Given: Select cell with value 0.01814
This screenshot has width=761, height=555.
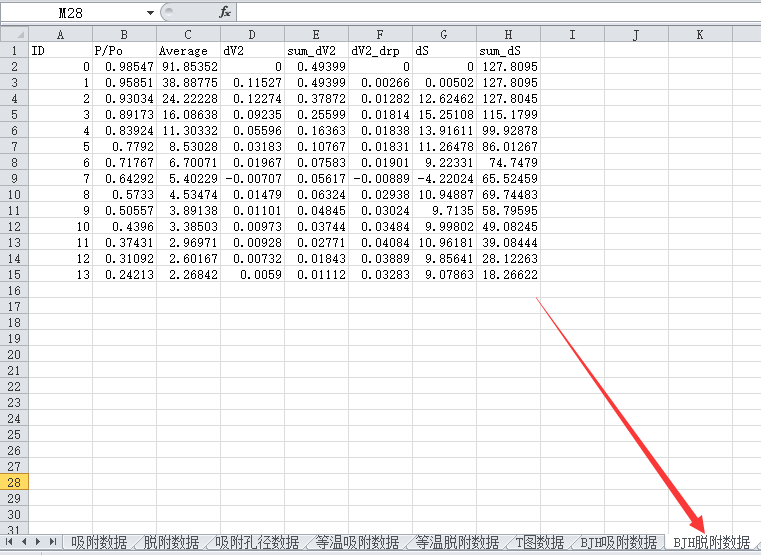Looking at the screenshot, I should click(x=380, y=114).
